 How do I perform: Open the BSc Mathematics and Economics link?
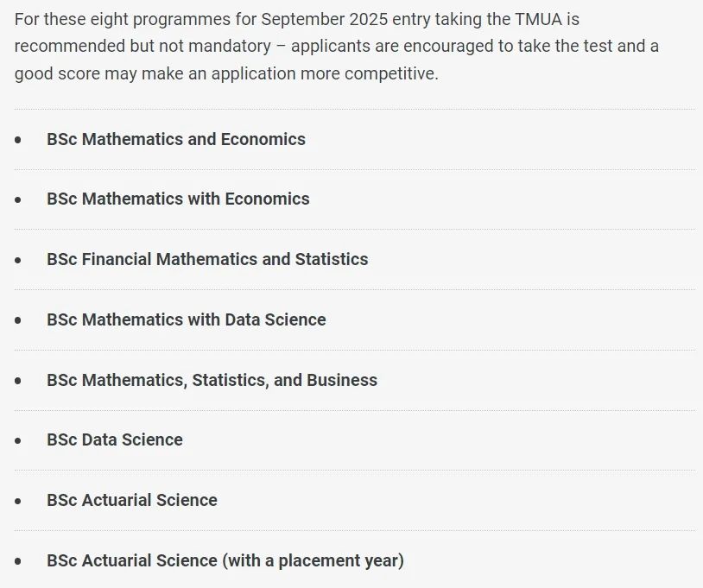point(176,139)
